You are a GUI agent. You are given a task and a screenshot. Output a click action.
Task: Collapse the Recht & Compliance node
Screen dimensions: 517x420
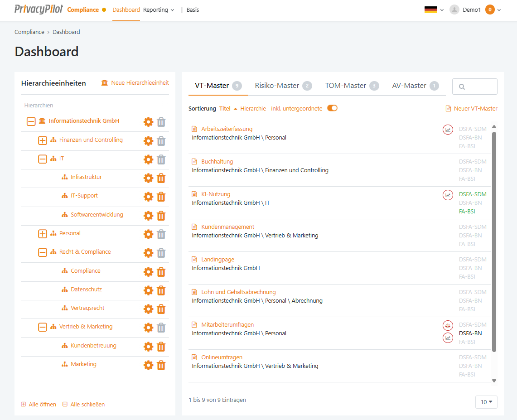click(43, 252)
